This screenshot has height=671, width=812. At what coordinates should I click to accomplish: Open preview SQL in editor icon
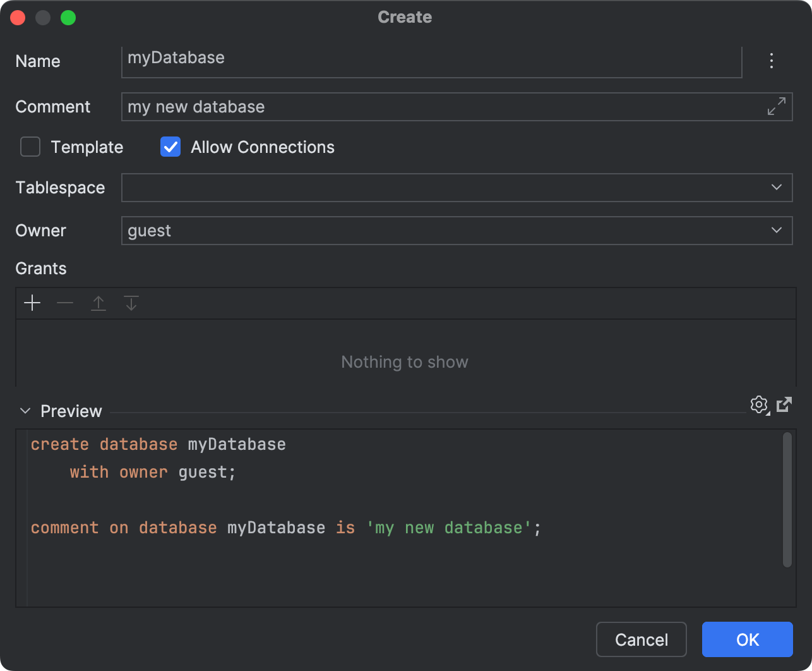click(784, 405)
